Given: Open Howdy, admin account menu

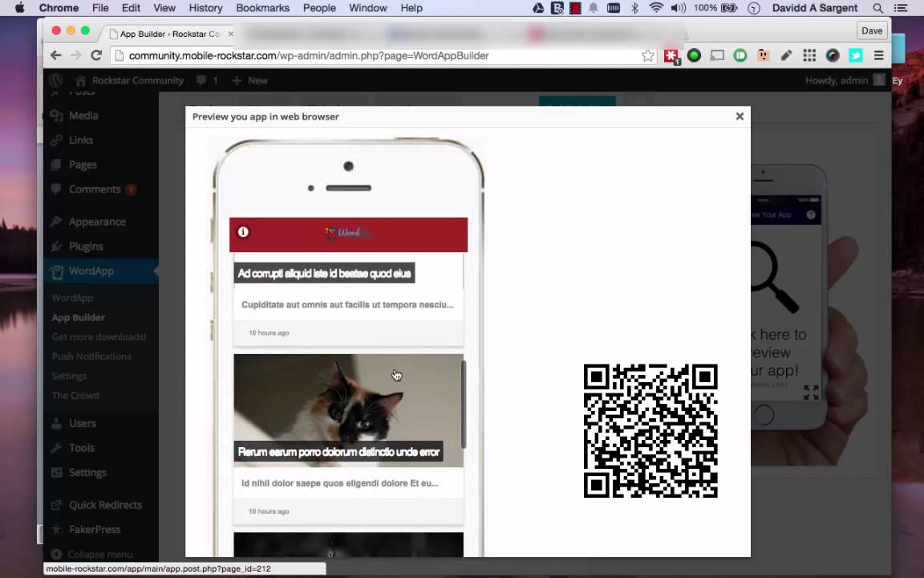Looking at the screenshot, I should coord(845,80).
